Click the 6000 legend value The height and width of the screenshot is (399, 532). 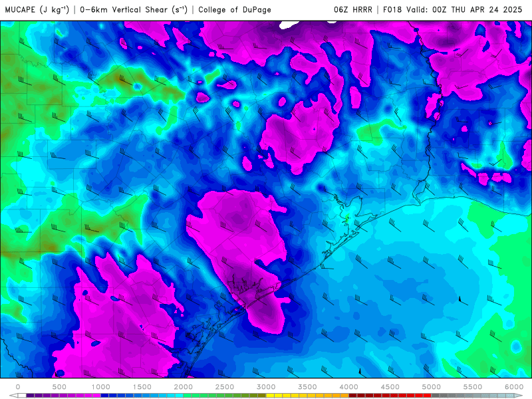coord(514,387)
